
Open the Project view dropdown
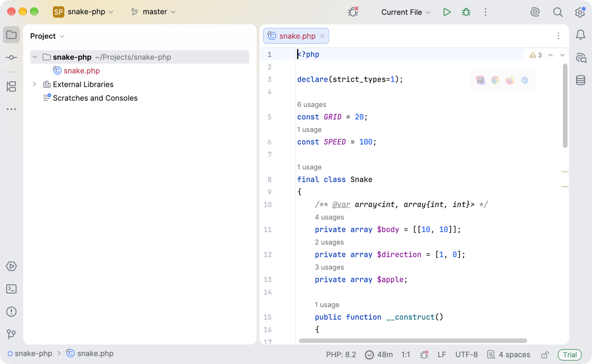click(x=47, y=36)
